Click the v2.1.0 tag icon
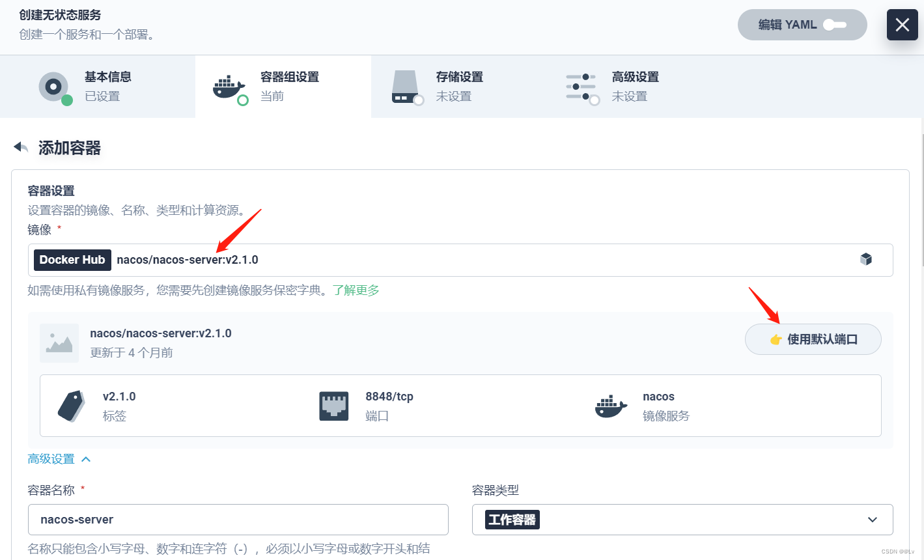This screenshot has width=924, height=560. point(72,406)
